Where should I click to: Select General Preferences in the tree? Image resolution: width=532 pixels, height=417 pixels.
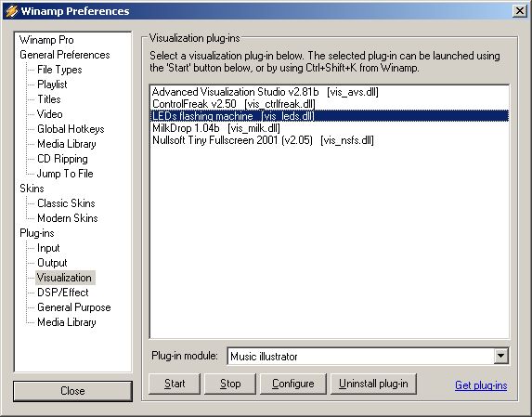pos(64,55)
